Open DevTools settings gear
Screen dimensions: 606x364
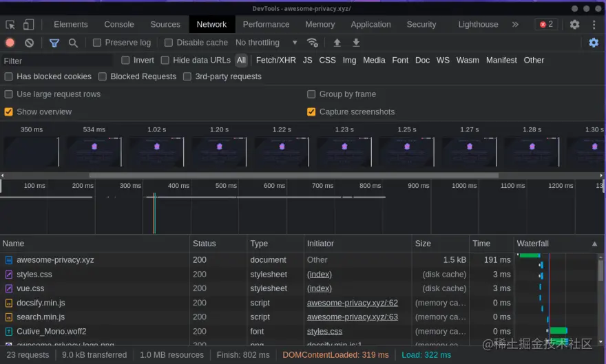click(575, 24)
